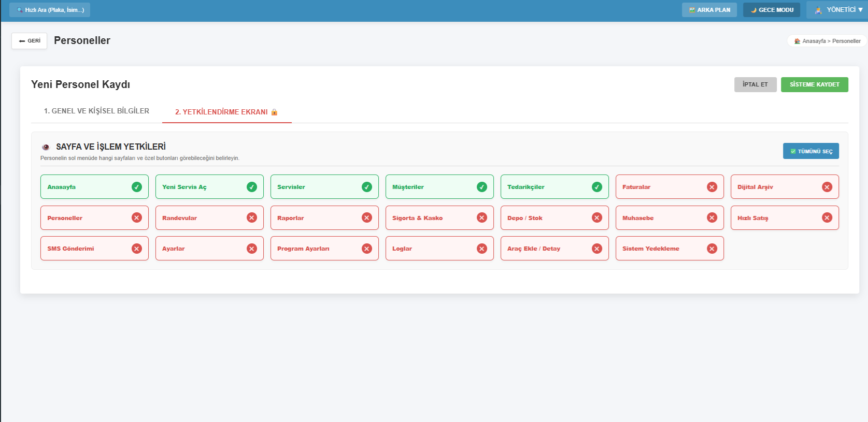
Task: Click the Sisteme Kaydet button
Action: [814, 84]
